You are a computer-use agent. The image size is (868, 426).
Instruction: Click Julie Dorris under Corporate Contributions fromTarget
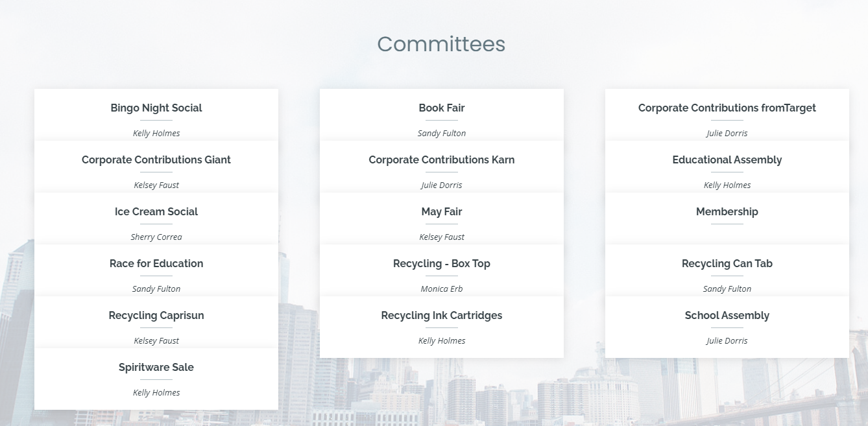[x=727, y=133]
